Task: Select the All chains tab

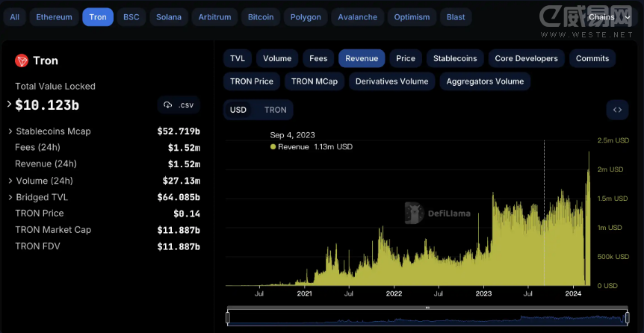Action: pyautogui.click(x=15, y=17)
